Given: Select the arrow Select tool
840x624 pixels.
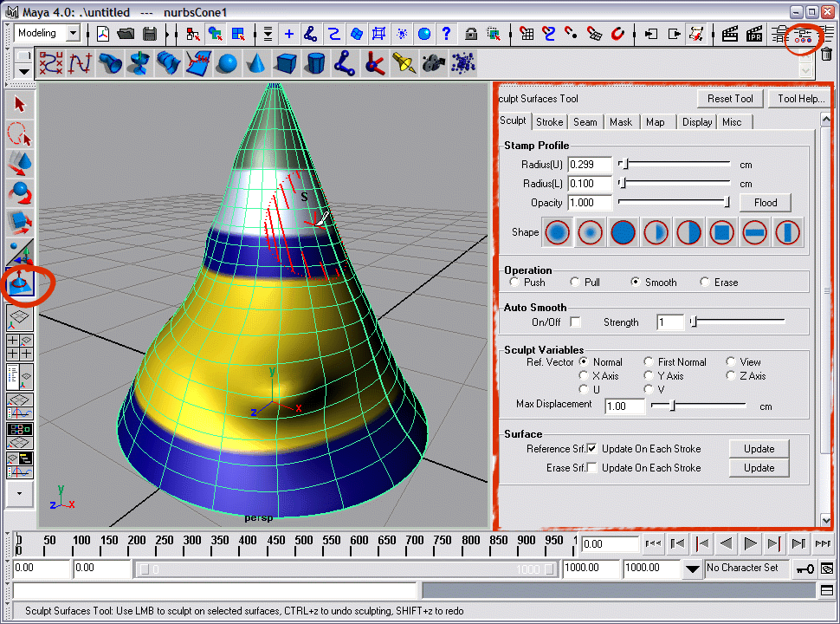Looking at the screenshot, I should tap(20, 105).
